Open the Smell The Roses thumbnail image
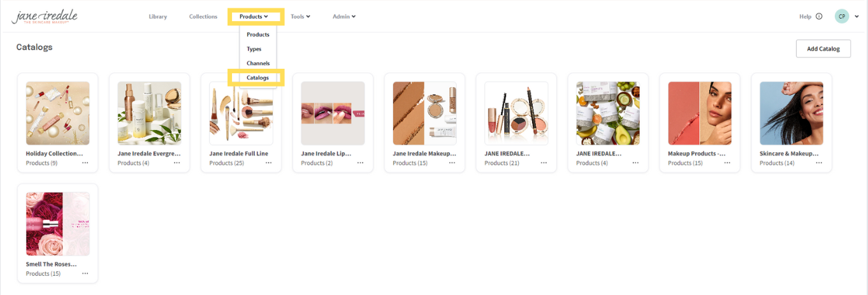The height and width of the screenshot is (295, 868). (x=57, y=224)
